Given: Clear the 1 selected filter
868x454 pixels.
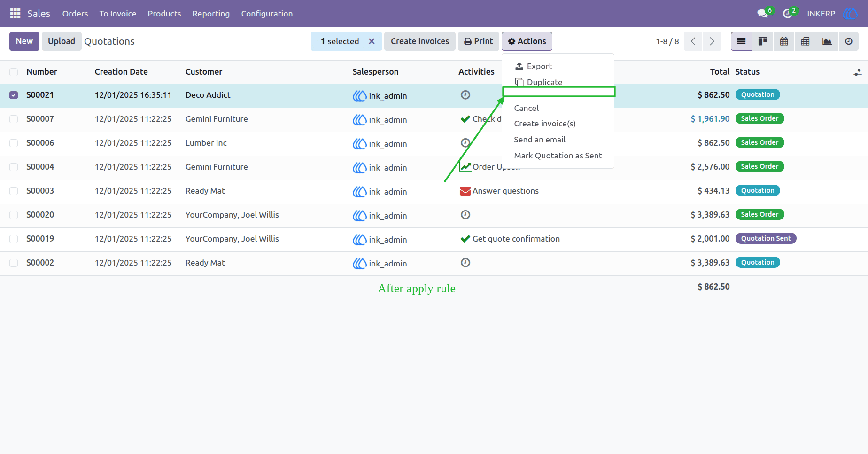Looking at the screenshot, I should click(372, 41).
